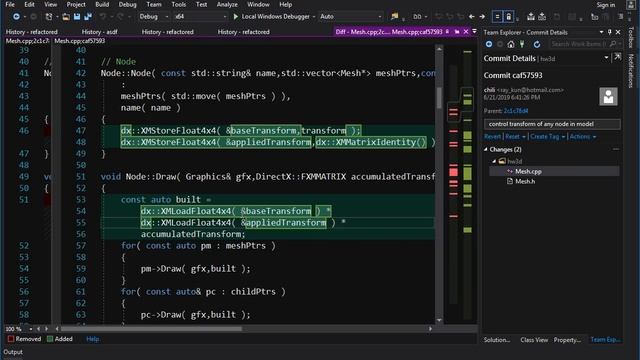
Task: Open the Analyze menu
Action: pyautogui.click(x=227, y=4)
